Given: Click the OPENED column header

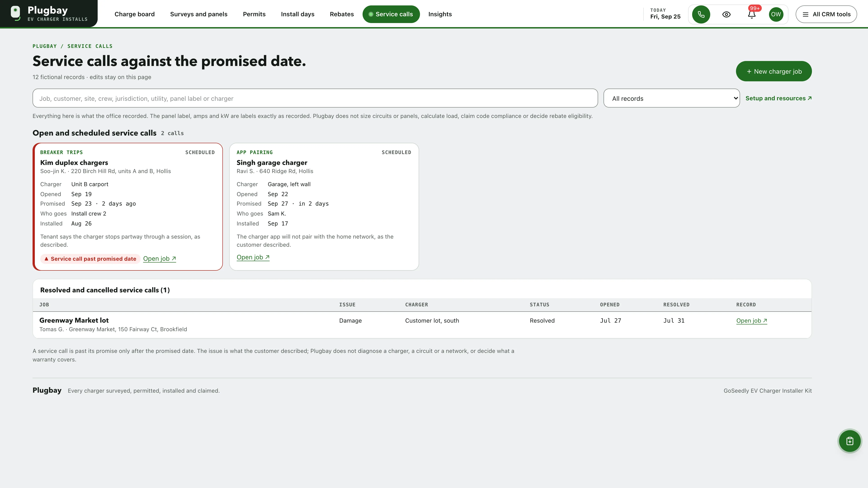Looking at the screenshot, I should [610, 305].
